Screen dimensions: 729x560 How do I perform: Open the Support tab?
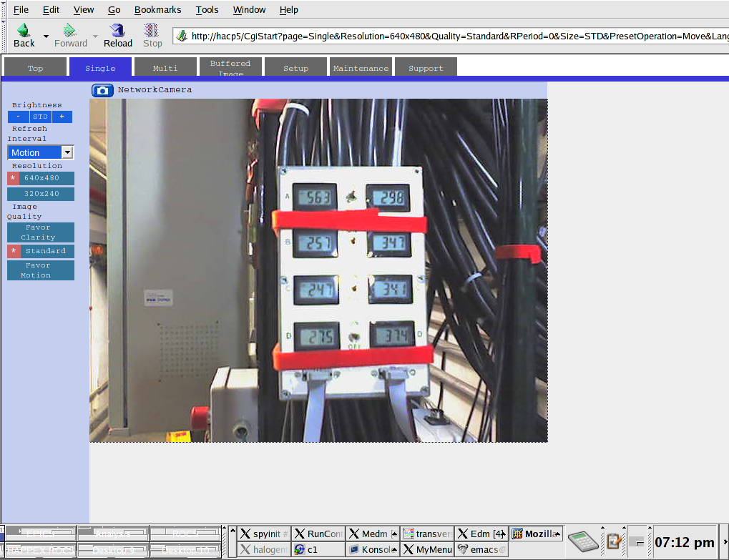(426, 67)
